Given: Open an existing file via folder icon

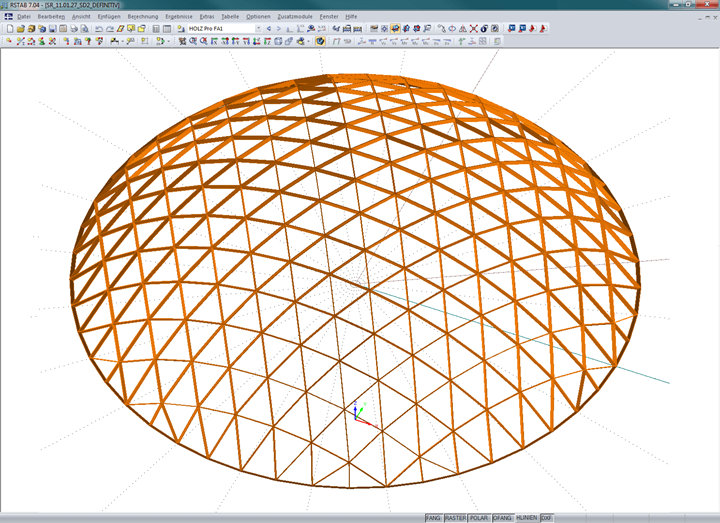Looking at the screenshot, I should pyautogui.click(x=21, y=28).
